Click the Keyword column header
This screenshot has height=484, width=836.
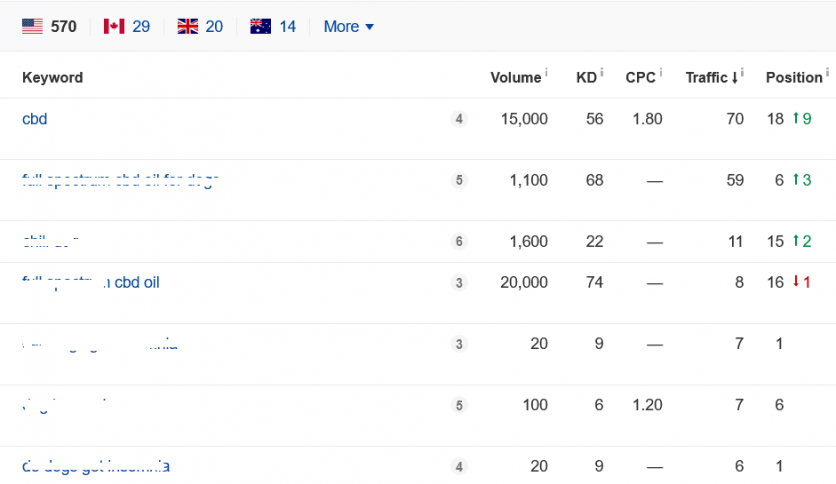[x=52, y=78]
